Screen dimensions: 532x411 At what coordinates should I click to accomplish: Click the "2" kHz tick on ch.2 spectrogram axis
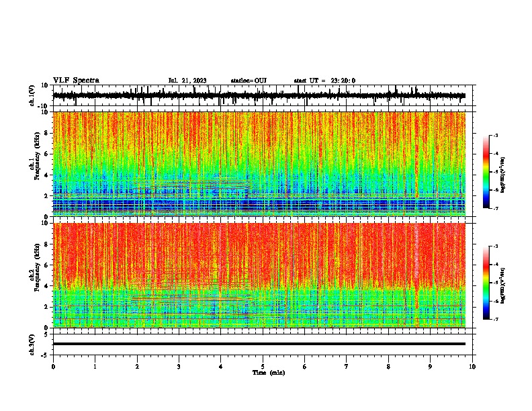click(47, 307)
